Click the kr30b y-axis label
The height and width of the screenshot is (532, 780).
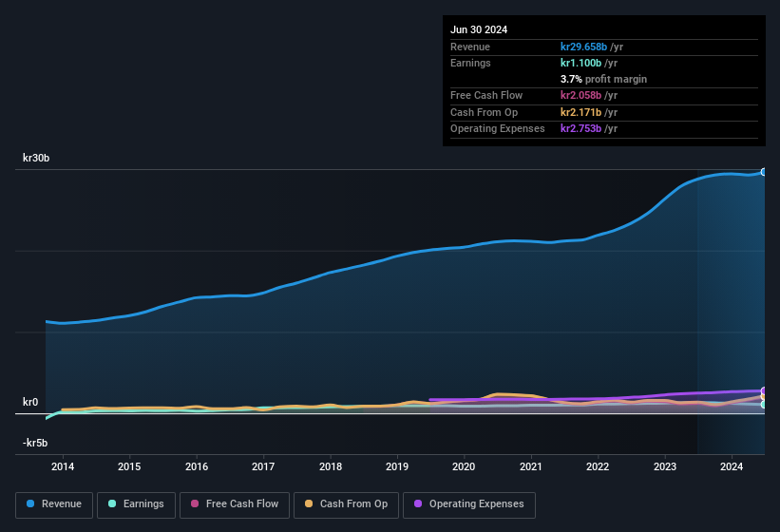pos(36,158)
